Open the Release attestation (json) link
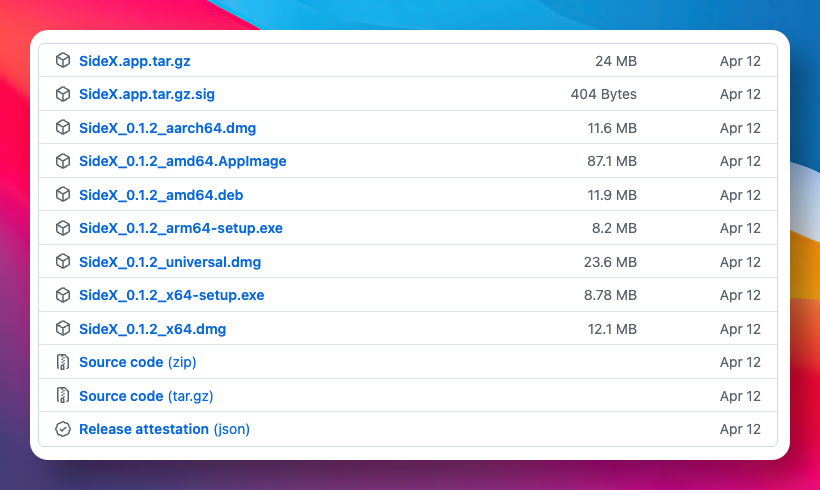Image resolution: width=820 pixels, height=490 pixels. (x=164, y=429)
